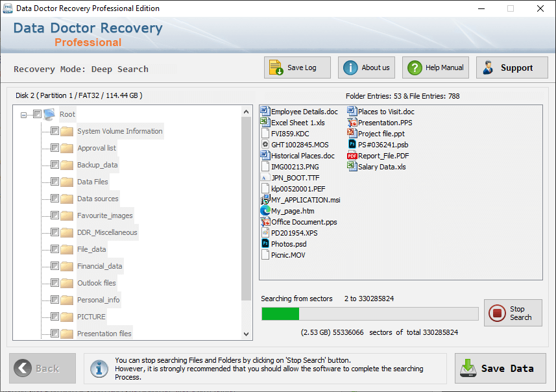556x392 pixels.
Task: Click the Employee Details.doc Word icon
Action: tap(265, 112)
